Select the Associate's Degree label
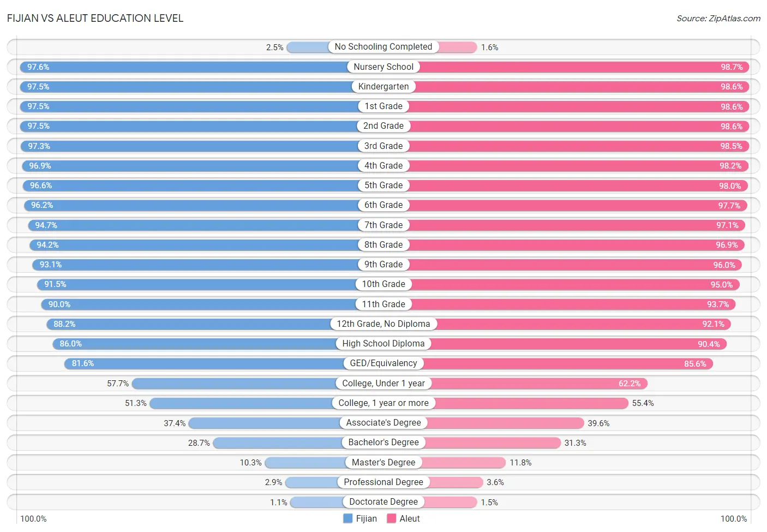Viewport: 767px width, 532px height. (383, 423)
